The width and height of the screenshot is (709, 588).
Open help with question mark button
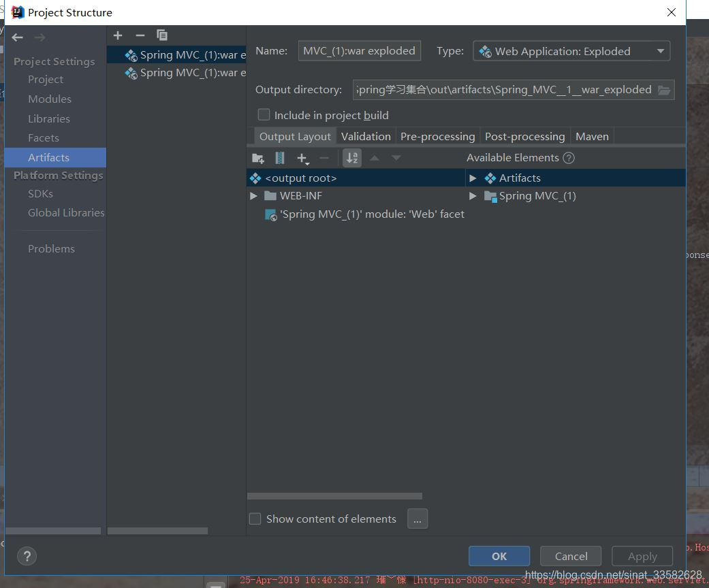click(x=27, y=557)
